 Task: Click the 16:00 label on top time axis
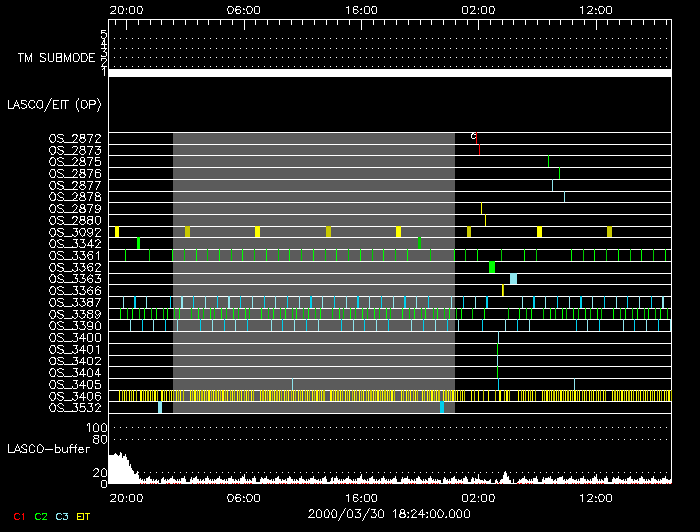point(361,9)
